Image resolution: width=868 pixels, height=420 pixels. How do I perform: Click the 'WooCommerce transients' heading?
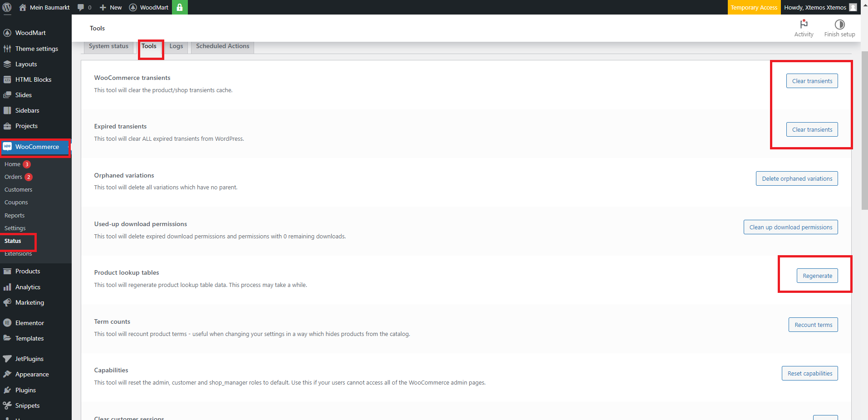(132, 78)
